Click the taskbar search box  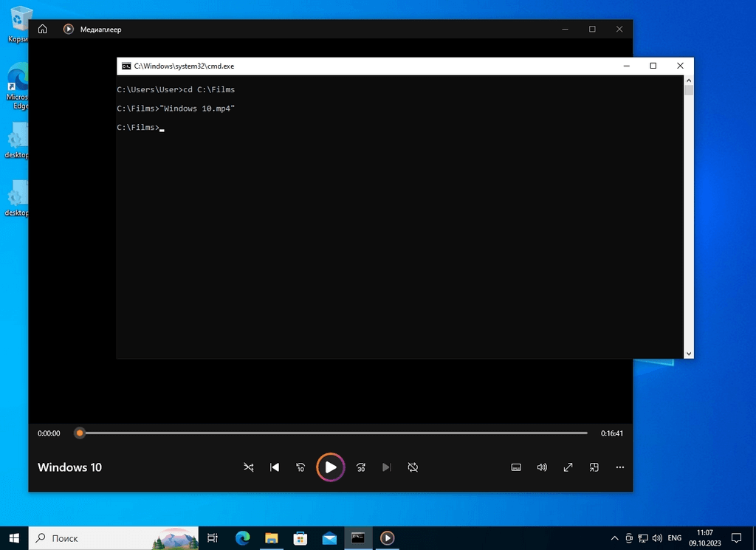(x=113, y=538)
